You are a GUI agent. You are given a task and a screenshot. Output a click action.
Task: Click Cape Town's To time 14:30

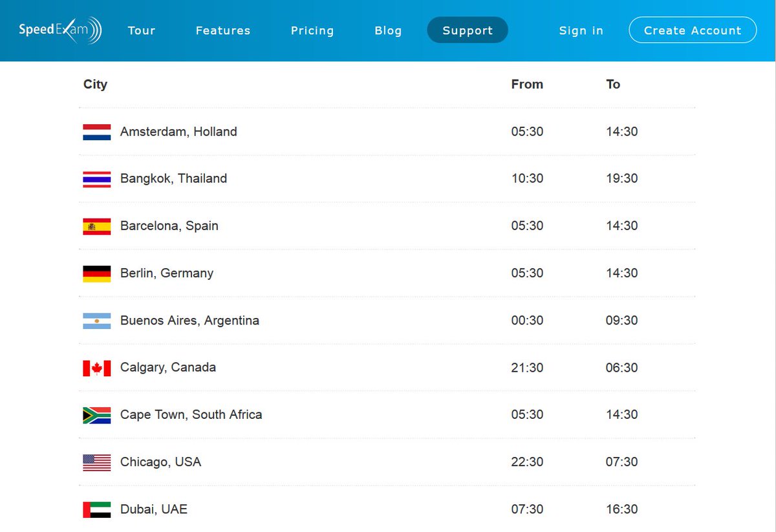[622, 414]
